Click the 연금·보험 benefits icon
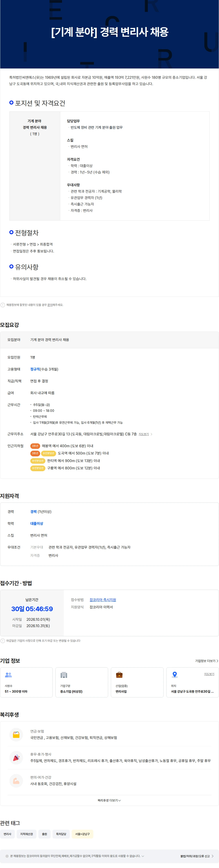 coord(16,735)
